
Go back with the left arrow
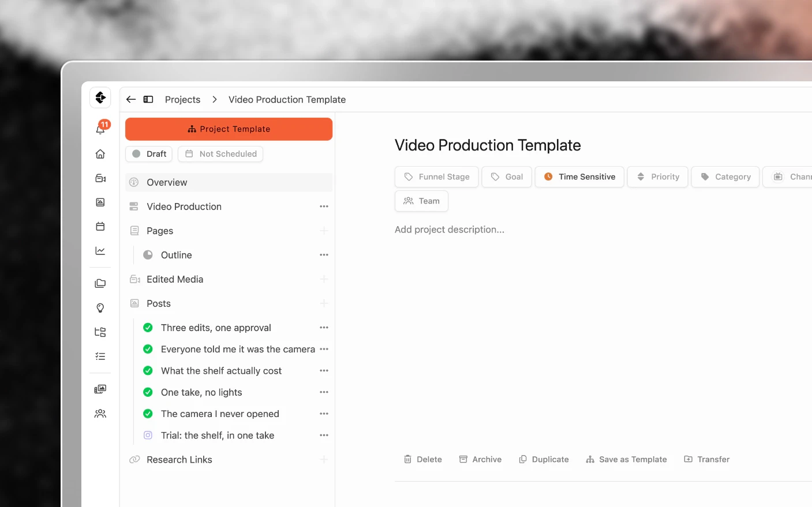[131, 99]
